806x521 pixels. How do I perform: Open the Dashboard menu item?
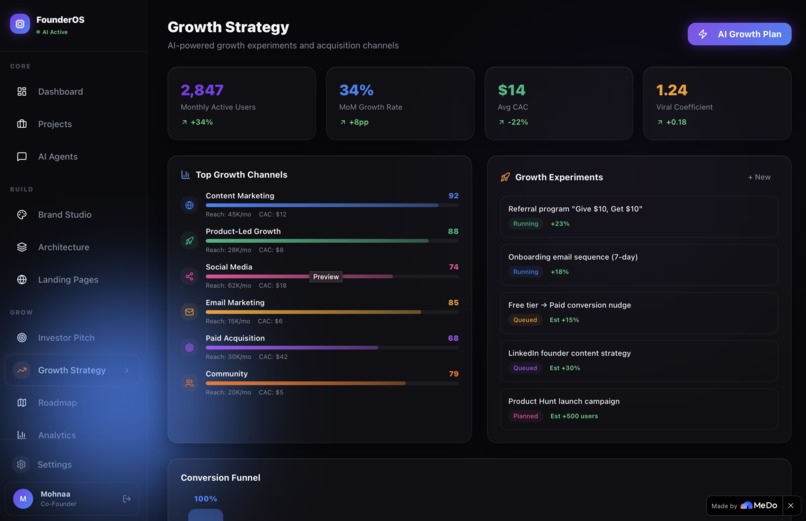pos(72,91)
